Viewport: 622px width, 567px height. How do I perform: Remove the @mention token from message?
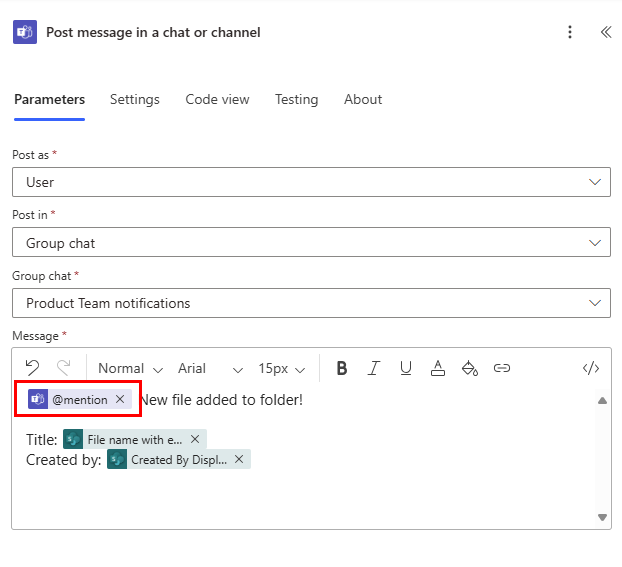pyautogui.click(x=120, y=400)
